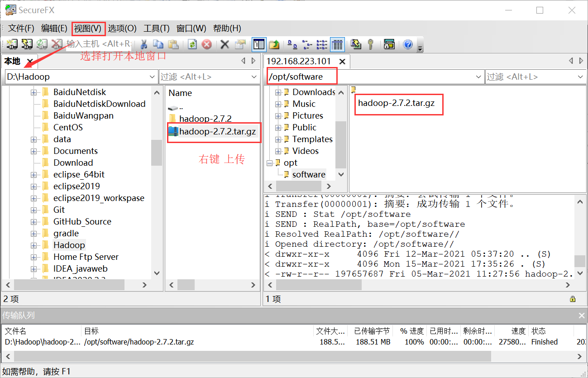This screenshot has height=378, width=588.
Task: Click the Connect toolbar icon
Action: (x=12, y=44)
